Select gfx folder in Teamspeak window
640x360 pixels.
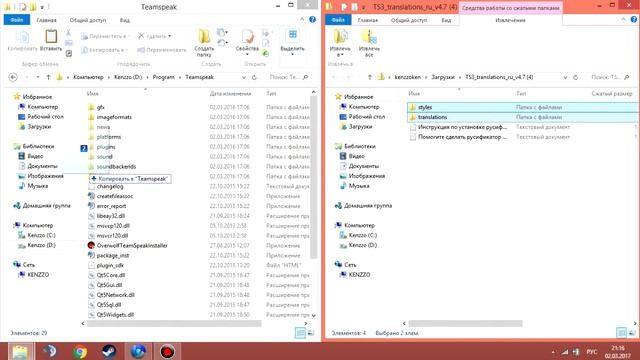tap(100, 107)
